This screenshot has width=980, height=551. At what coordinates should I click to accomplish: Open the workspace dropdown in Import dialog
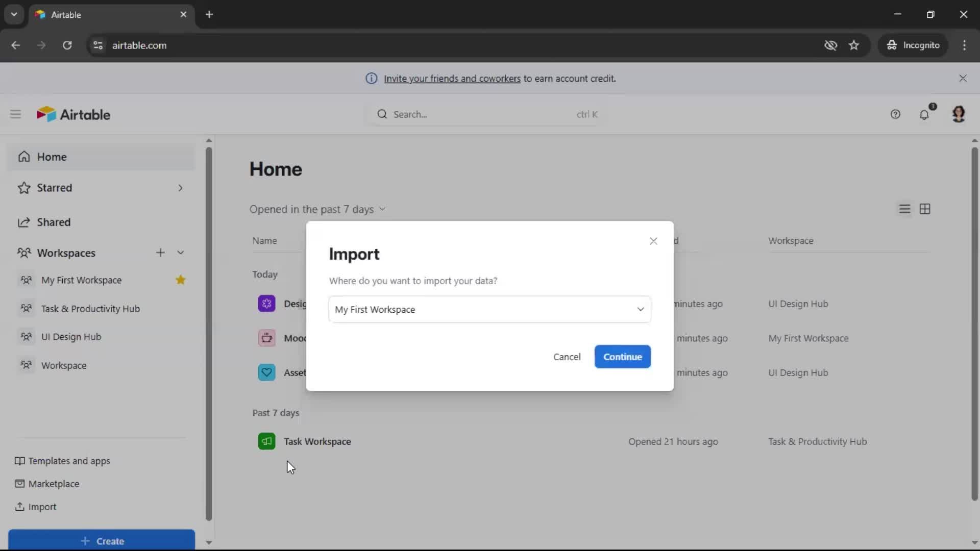[489, 309]
